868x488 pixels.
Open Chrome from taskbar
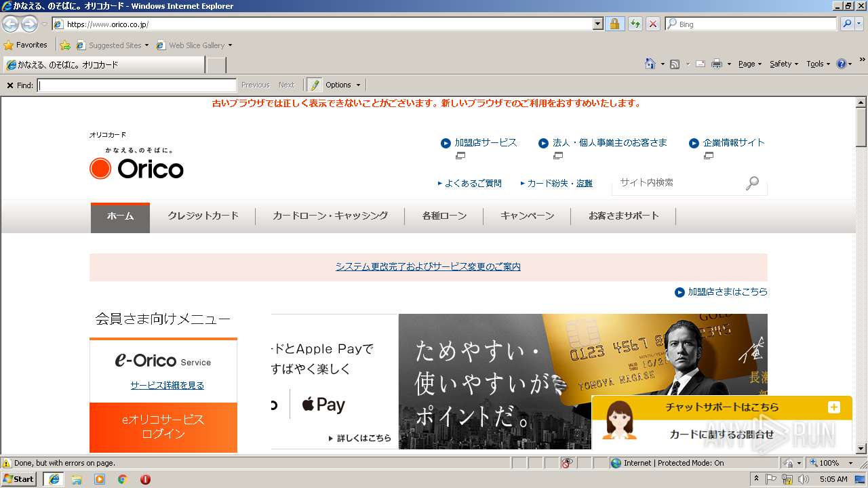122,479
